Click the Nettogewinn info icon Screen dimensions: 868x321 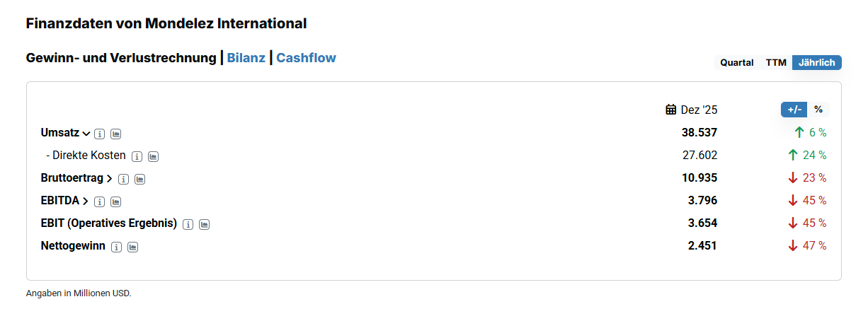click(x=116, y=247)
